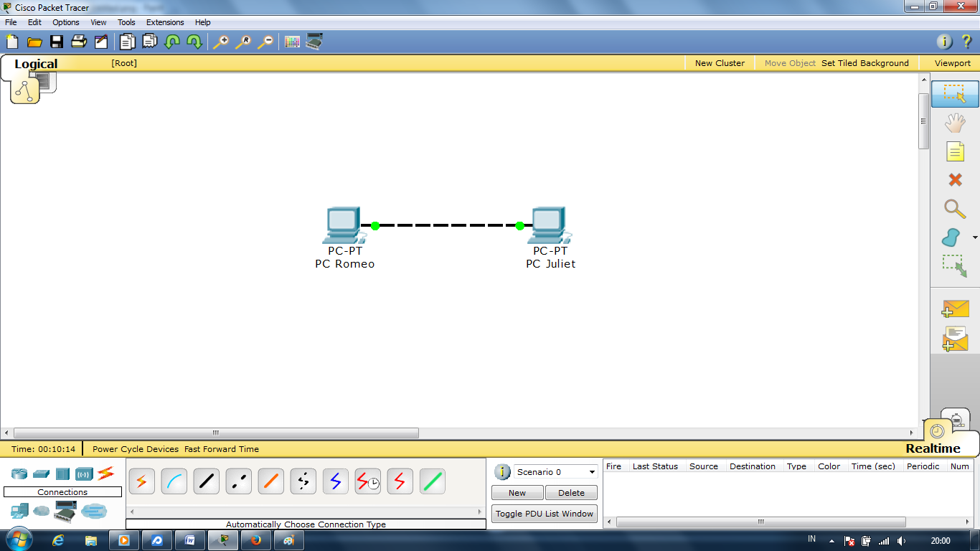Click Fast Forward Time
This screenshot has width=980, height=551.
(222, 449)
